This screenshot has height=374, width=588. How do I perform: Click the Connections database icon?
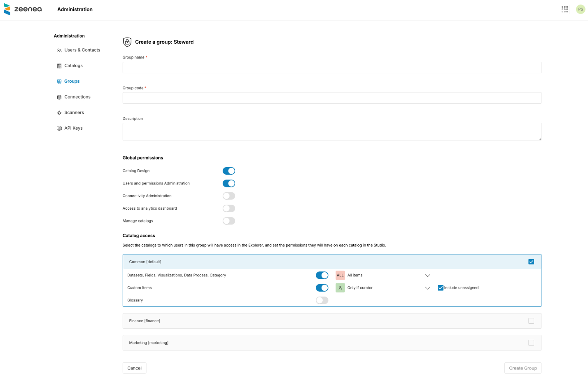click(x=59, y=97)
